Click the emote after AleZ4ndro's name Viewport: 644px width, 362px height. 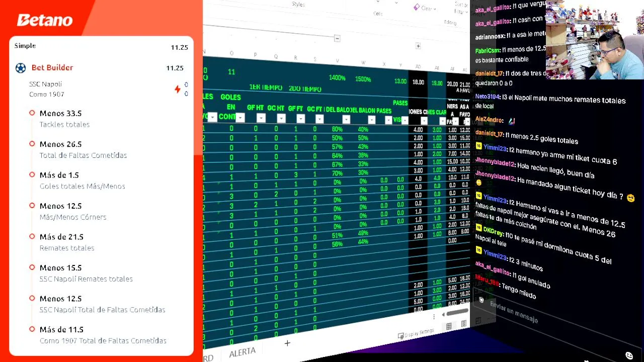click(512, 121)
